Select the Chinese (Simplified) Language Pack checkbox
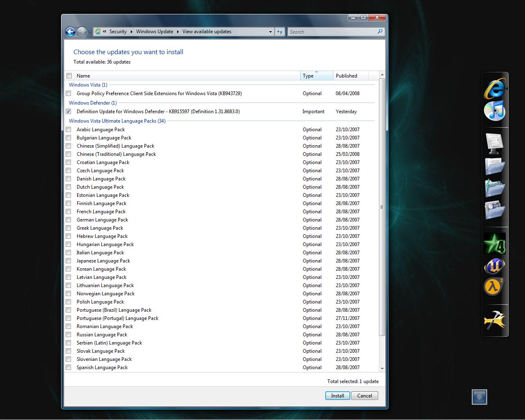This screenshot has height=420, width=525. (68, 146)
